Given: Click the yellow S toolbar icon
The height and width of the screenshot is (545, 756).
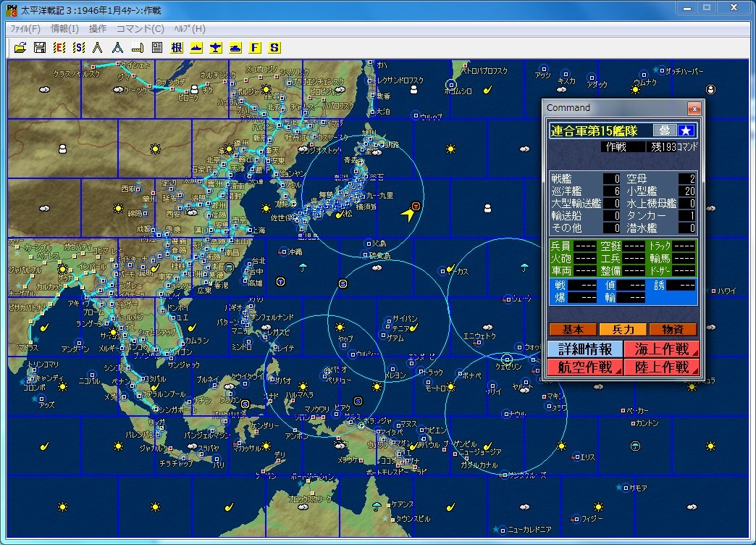Looking at the screenshot, I should [x=274, y=47].
